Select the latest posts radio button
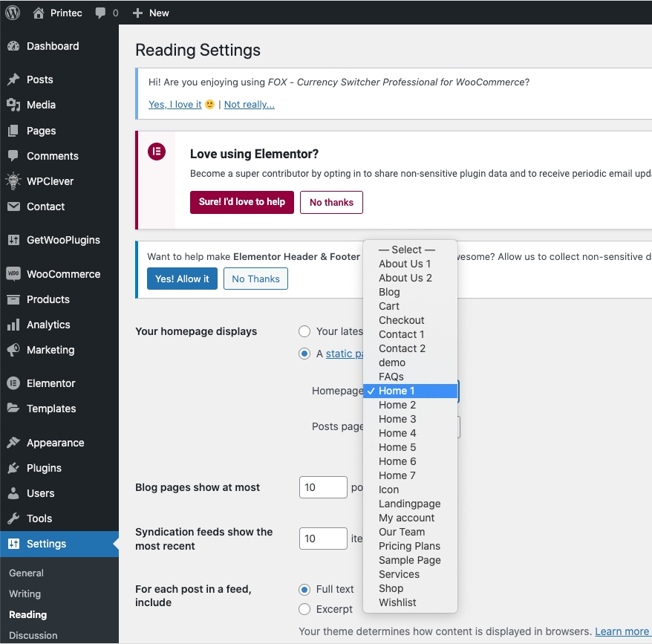652x644 pixels. (x=304, y=331)
